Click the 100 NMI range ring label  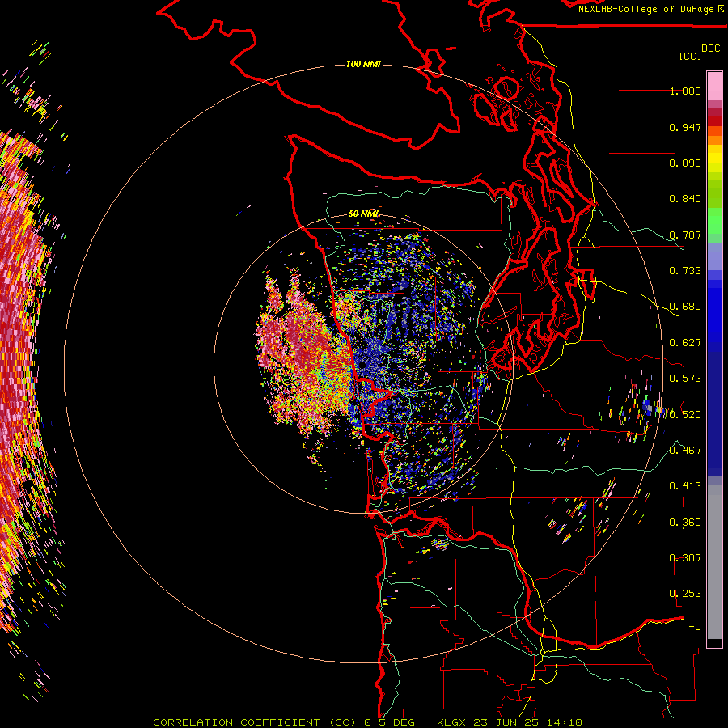click(363, 64)
